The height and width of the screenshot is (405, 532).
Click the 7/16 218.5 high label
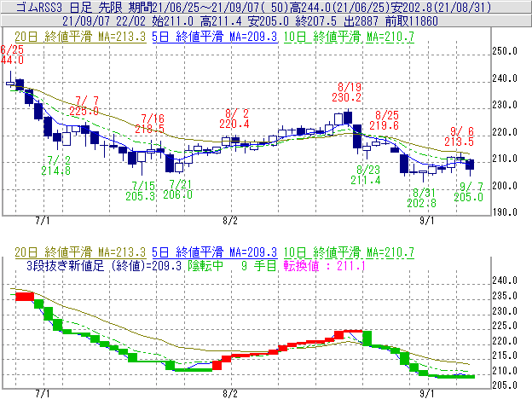(x=150, y=124)
